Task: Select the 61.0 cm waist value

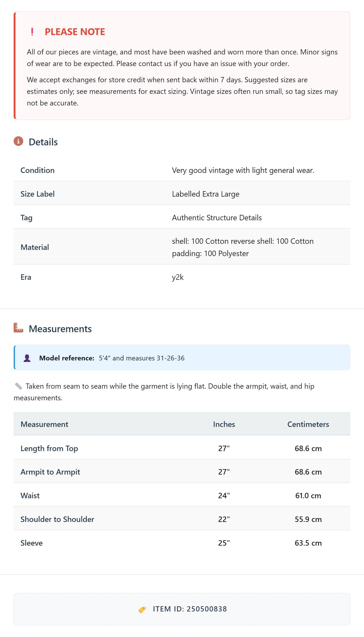Action: [308, 496]
